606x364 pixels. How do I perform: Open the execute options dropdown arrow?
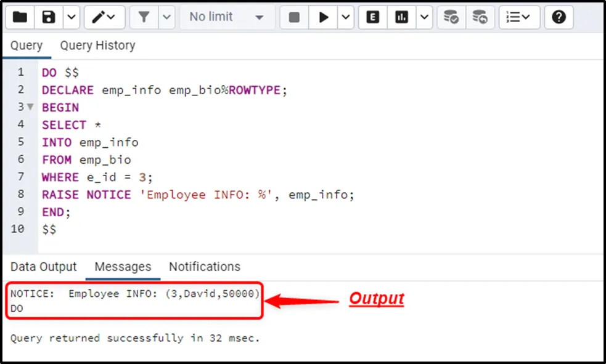pyautogui.click(x=346, y=17)
